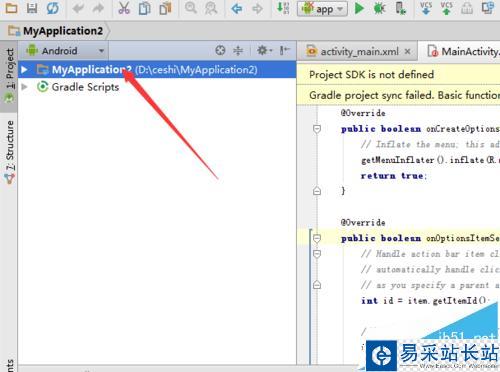Hide the Project tool window
500x372 pixels.
pos(284,50)
